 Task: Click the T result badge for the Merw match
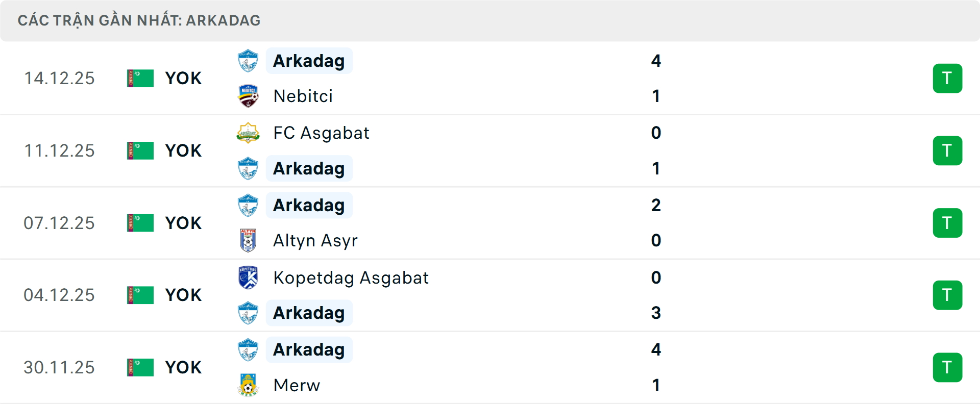(x=947, y=367)
